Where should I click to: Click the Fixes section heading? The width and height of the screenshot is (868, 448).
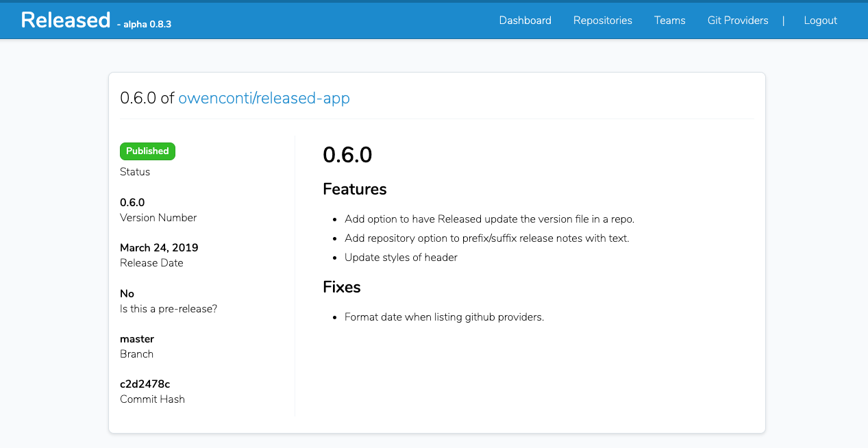[341, 287]
